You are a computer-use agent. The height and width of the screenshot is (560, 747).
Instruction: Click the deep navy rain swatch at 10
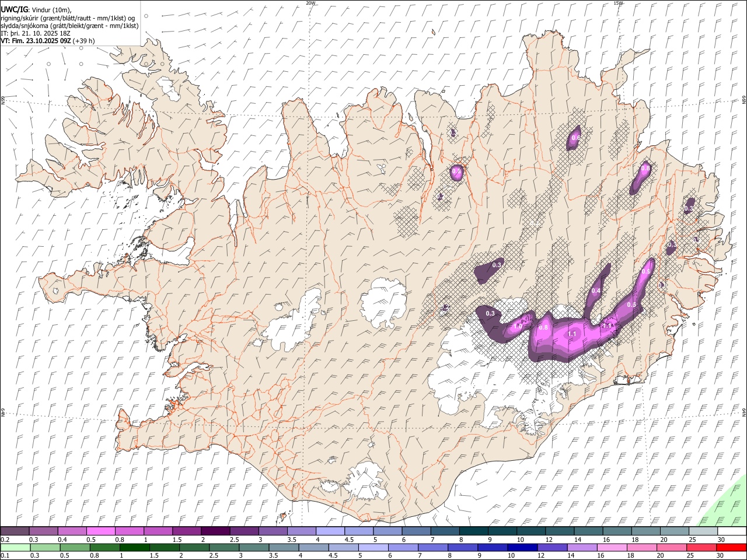(x=522, y=548)
